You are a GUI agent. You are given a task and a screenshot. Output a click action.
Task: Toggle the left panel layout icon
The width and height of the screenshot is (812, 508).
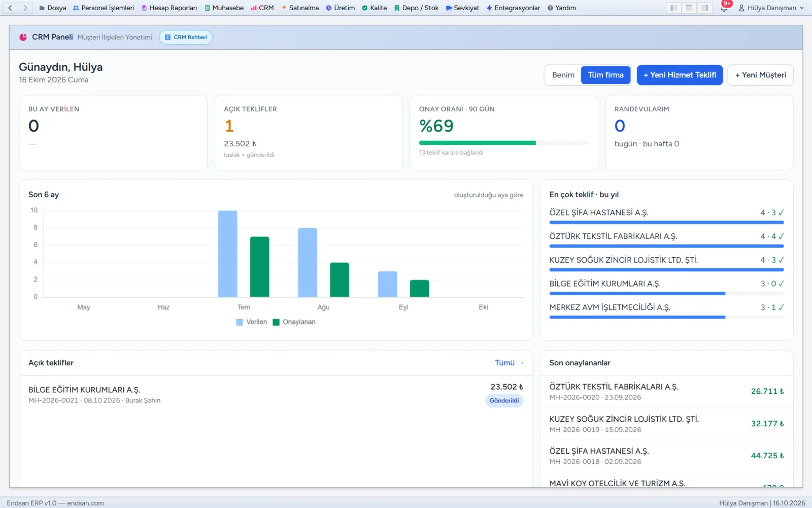(x=673, y=8)
